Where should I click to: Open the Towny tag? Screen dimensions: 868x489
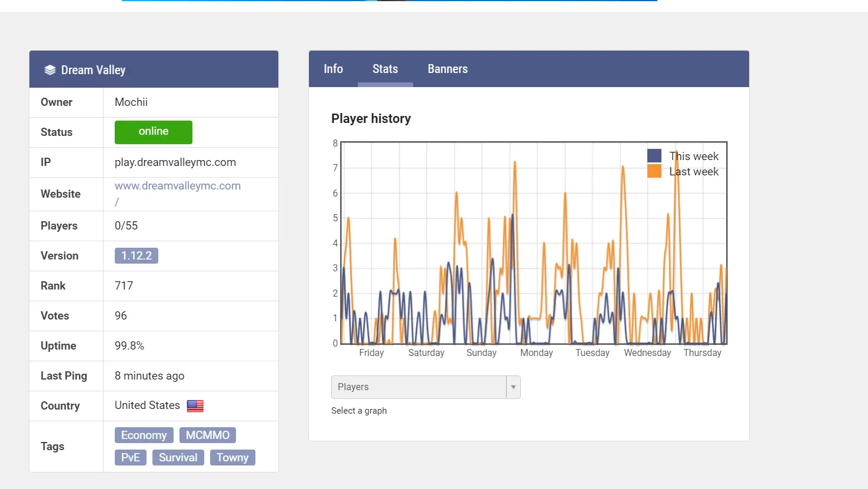click(232, 458)
